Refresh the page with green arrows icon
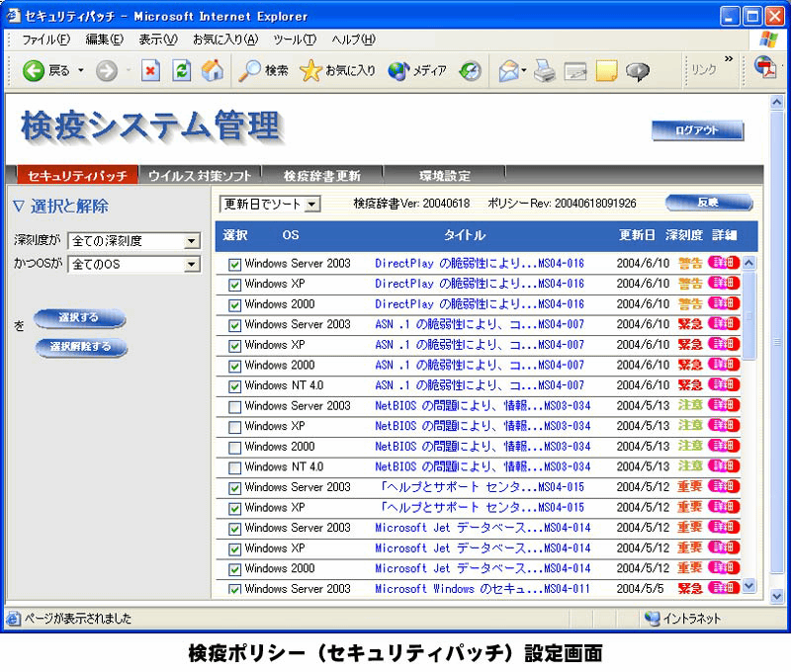This screenshot has width=791, height=672. point(182,70)
